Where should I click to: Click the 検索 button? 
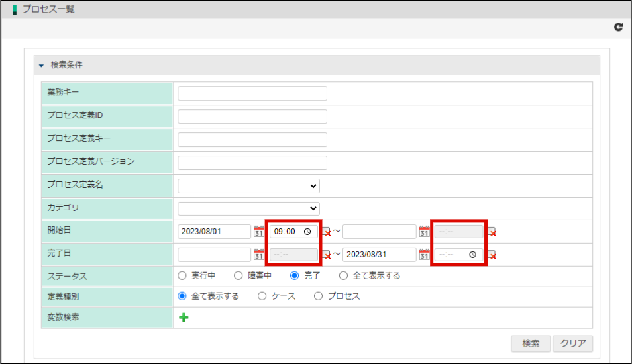[531, 343]
